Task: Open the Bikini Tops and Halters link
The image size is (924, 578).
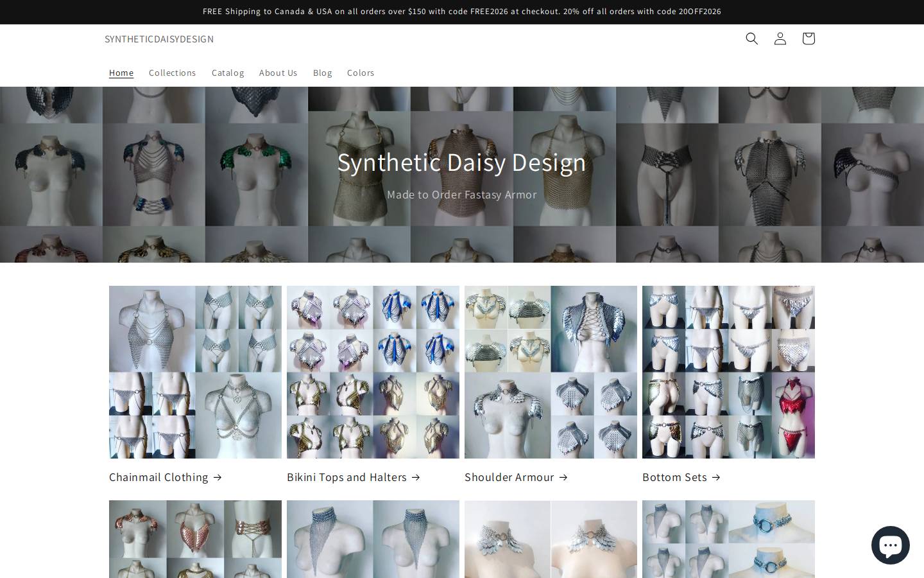Action: (354, 477)
